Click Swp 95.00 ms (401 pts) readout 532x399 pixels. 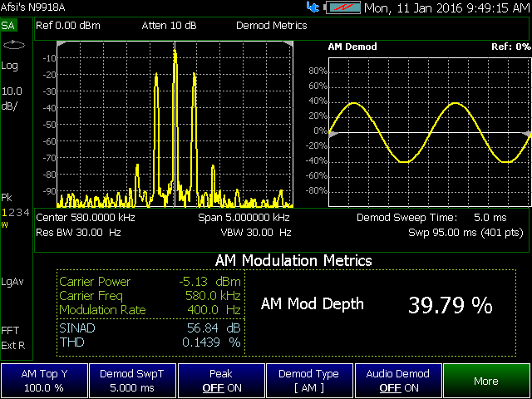465,233
